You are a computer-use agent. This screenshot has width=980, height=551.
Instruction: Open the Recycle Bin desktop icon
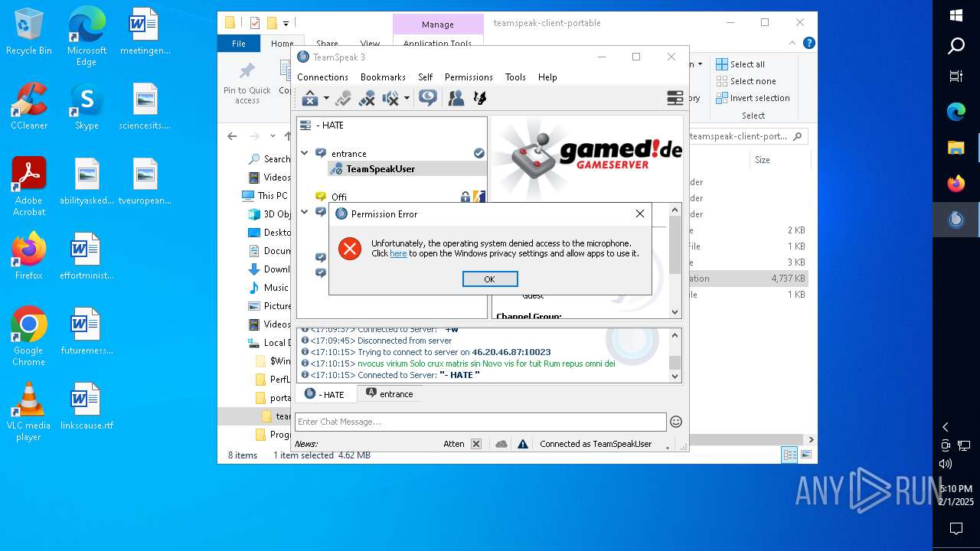(29, 31)
